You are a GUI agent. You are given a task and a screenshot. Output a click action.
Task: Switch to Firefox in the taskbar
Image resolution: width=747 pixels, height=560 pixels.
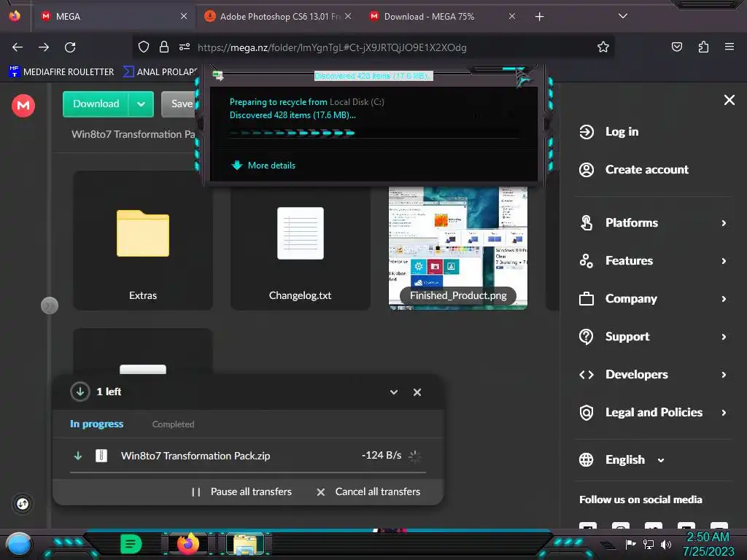(x=187, y=544)
